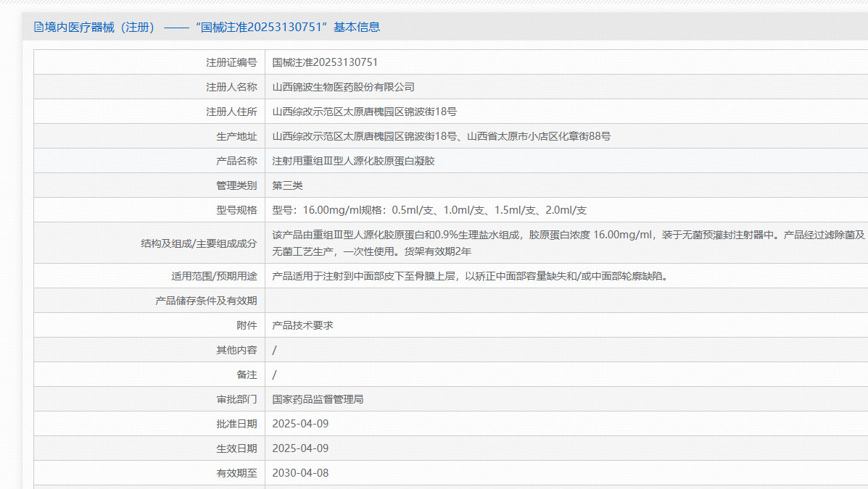This screenshot has width=868, height=489.
Task: Select registrant name 山西锦波生物医药股份有限公司
Action: (x=343, y=87)
